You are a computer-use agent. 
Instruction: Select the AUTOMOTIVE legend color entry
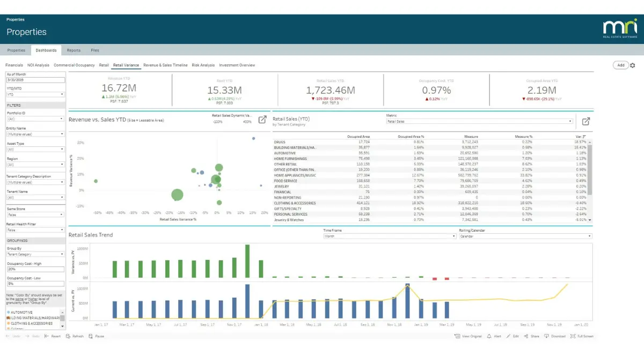tap(21, 312)
